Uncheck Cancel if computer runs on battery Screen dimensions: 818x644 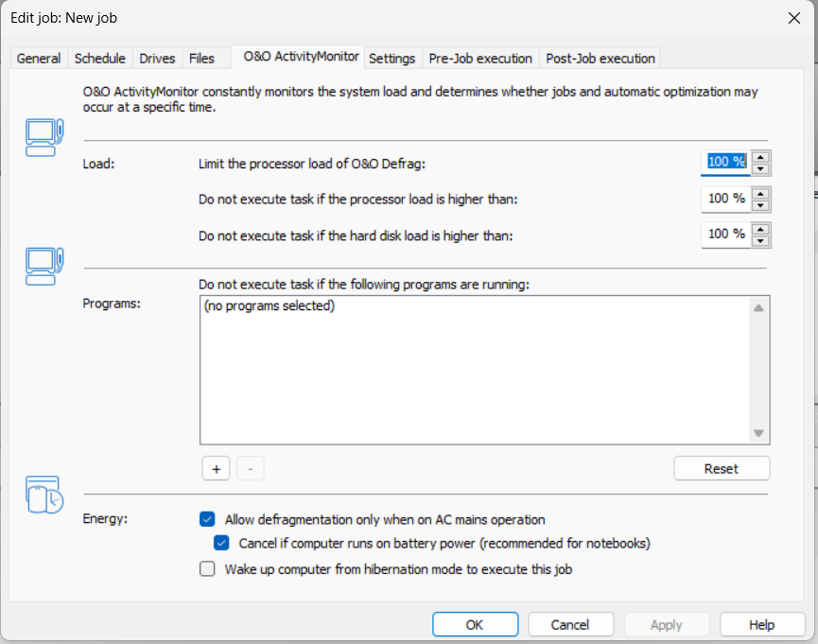(x=221, y=544)
